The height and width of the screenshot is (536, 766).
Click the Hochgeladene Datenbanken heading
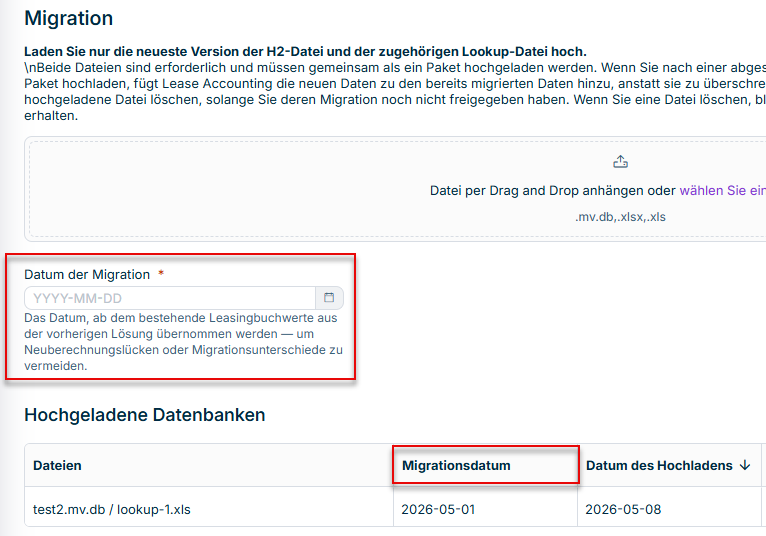(x=145, y=415)
